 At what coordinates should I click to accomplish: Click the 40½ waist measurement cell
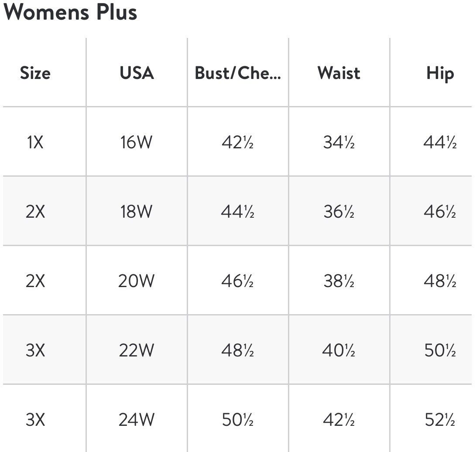[x=339, y=350]
